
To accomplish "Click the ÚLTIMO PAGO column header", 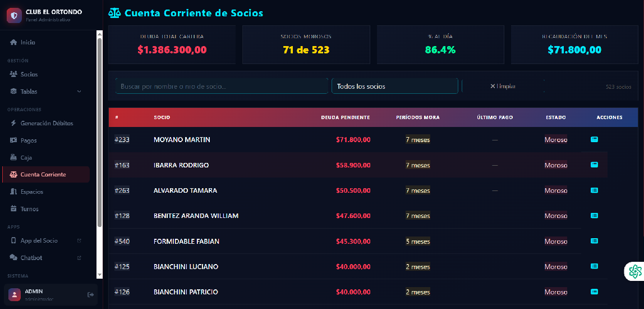I will (495, 117).
